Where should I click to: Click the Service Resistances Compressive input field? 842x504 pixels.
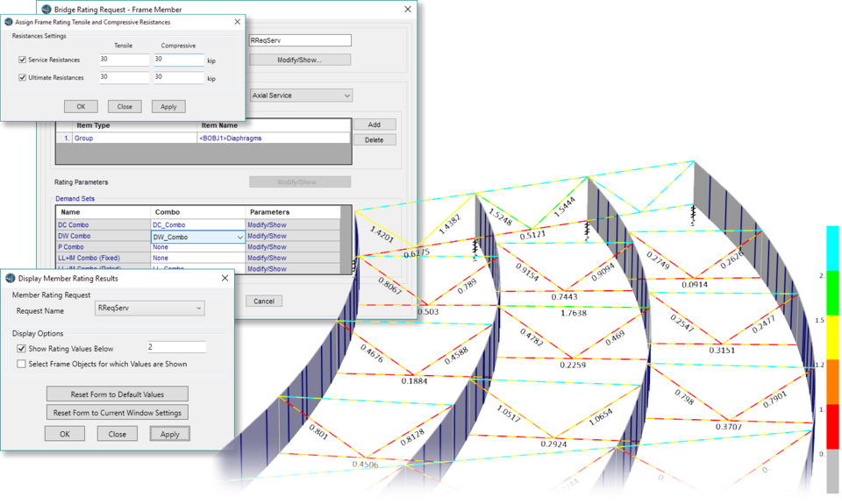click(x=178, y=60)
